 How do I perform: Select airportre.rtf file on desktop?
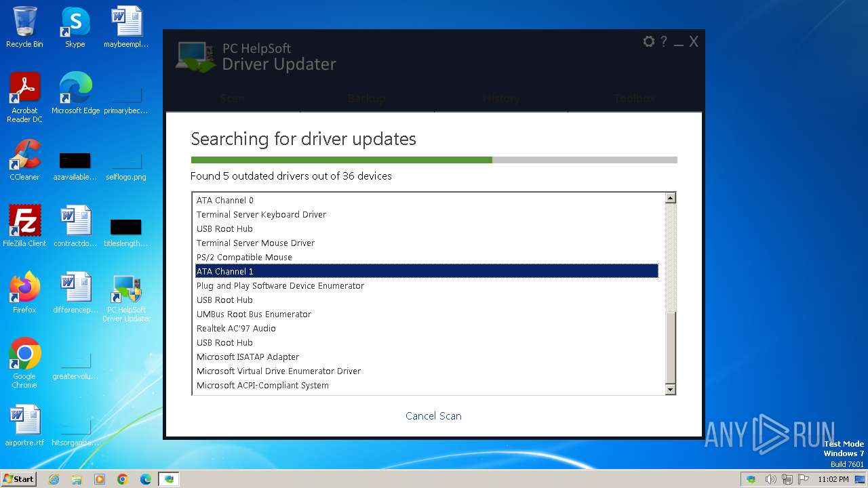[x=24, y=426]
